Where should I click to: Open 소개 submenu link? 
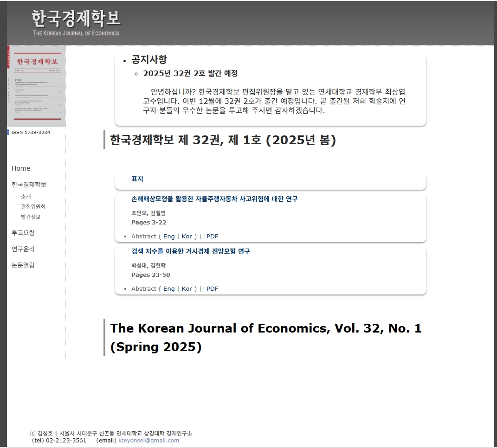[26, 197]
